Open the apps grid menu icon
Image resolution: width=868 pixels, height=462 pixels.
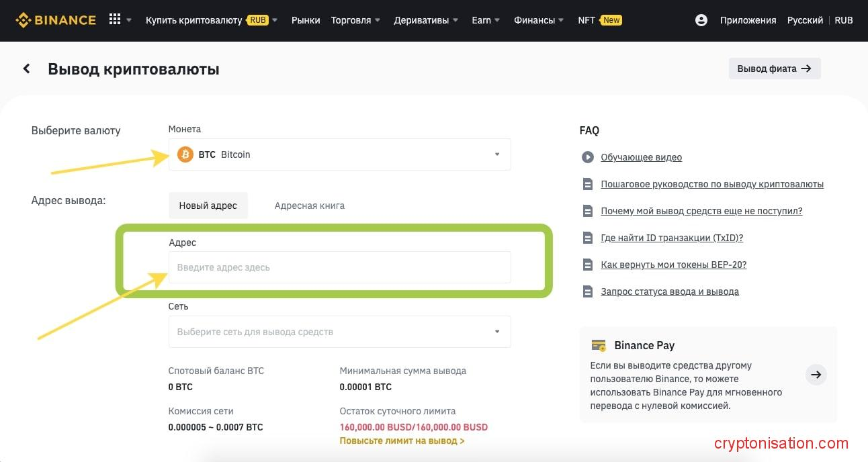pos(115,20)
